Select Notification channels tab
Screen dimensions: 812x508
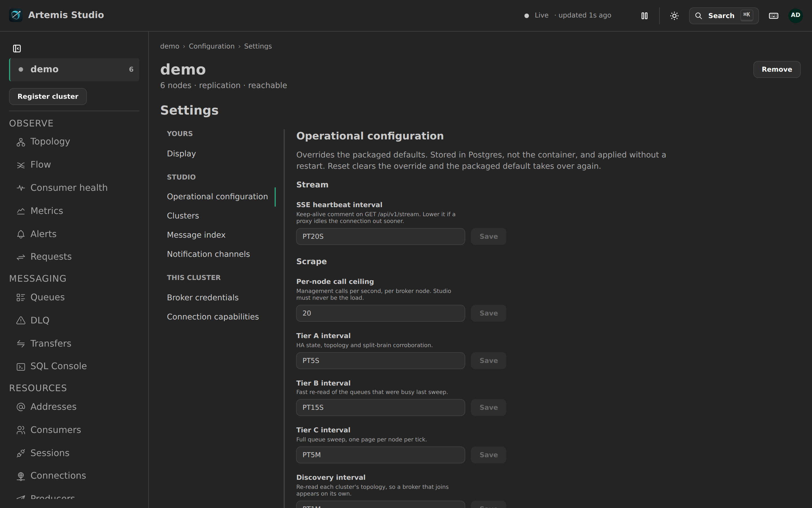tap(218, 254)
